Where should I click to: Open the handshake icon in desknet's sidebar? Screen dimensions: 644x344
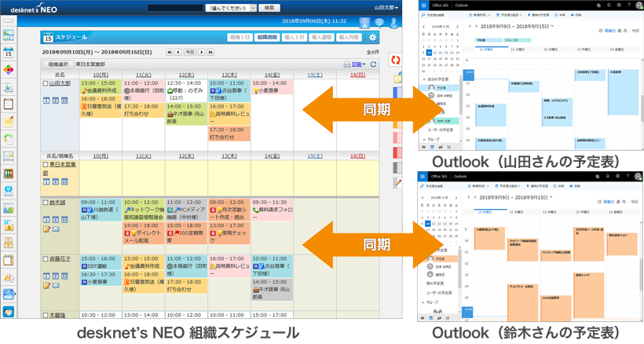point(8,312)
